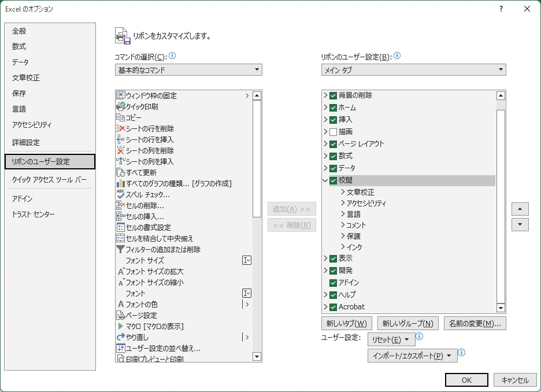Click the セルの書式設定 icon
The height and width of the screenshot is (392, 541).
point(120,227)
